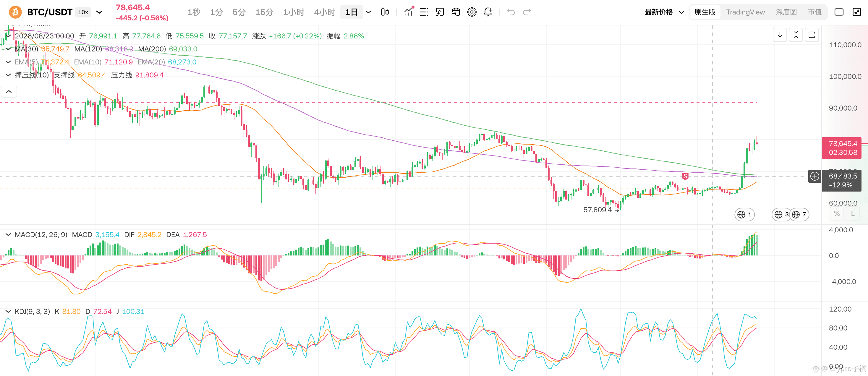This screenshot has width=868, height=376.
Task: Click the 压力线 value 91,809.4
Action: click(x=149, y=75)
